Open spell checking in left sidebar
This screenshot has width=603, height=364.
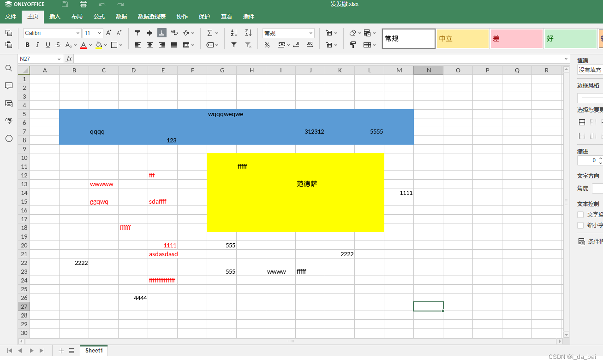point(9,121)
